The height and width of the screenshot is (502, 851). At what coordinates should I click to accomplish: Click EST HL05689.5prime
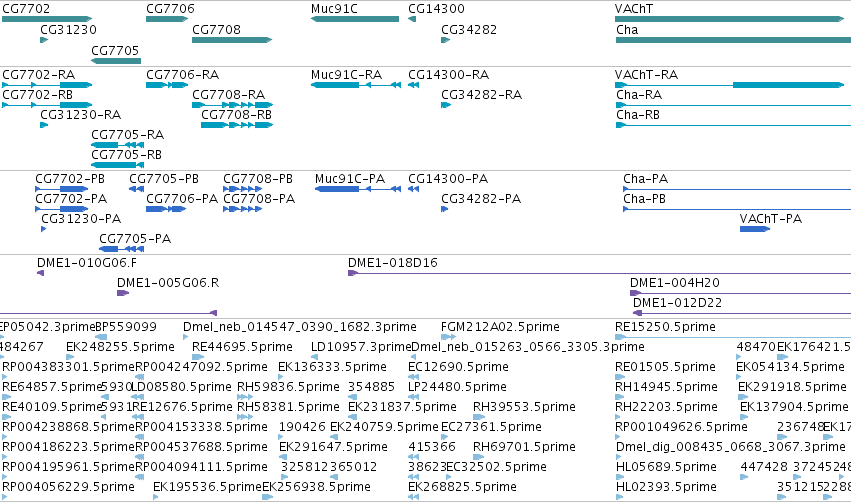coord(618,478)
